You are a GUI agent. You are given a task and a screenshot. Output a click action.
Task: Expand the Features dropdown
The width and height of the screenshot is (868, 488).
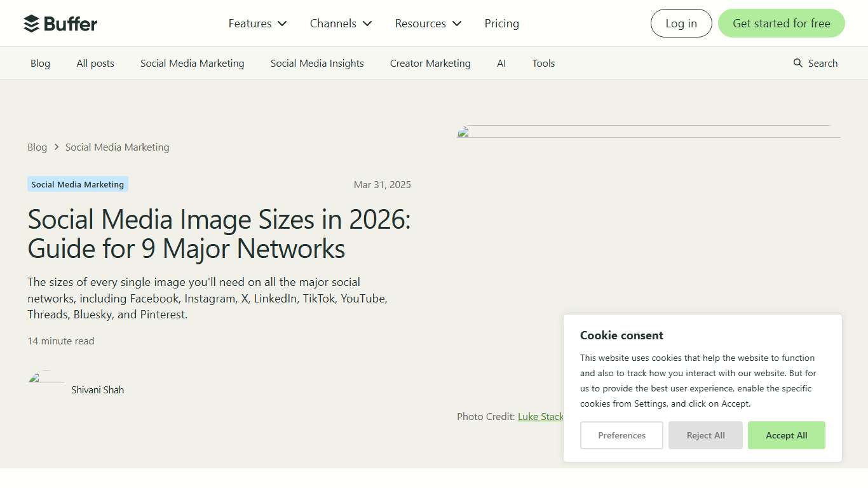[x=257, y=23]
